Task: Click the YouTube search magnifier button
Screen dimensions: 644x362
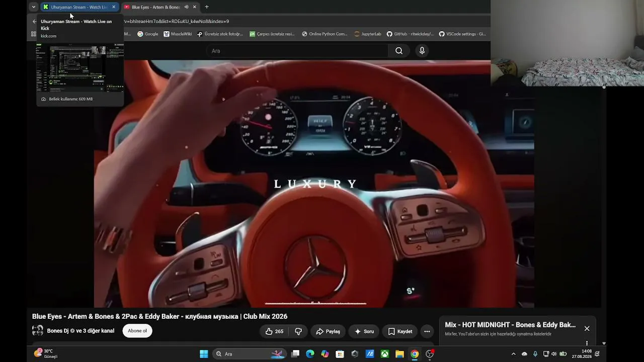Action: (399, 51)
